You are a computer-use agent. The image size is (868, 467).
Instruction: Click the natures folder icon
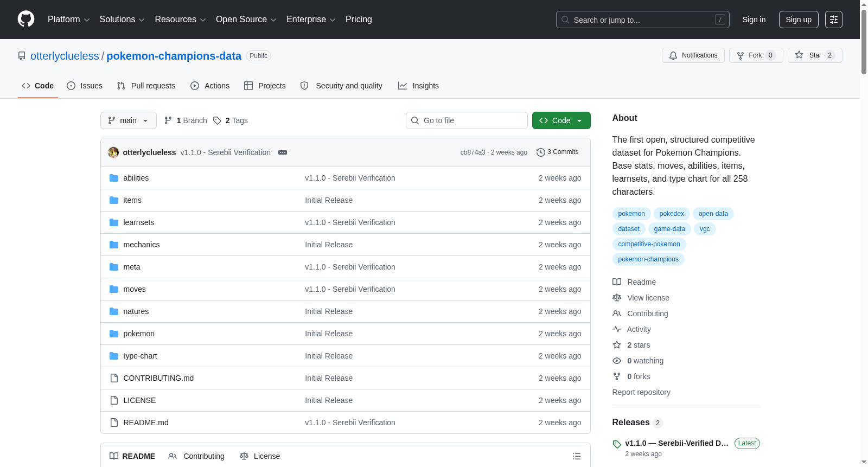click(x=114, y=311)
